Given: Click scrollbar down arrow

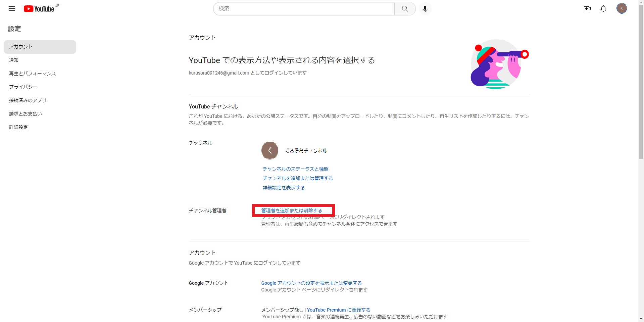Looking at the screenshot, I should [641, 319].
